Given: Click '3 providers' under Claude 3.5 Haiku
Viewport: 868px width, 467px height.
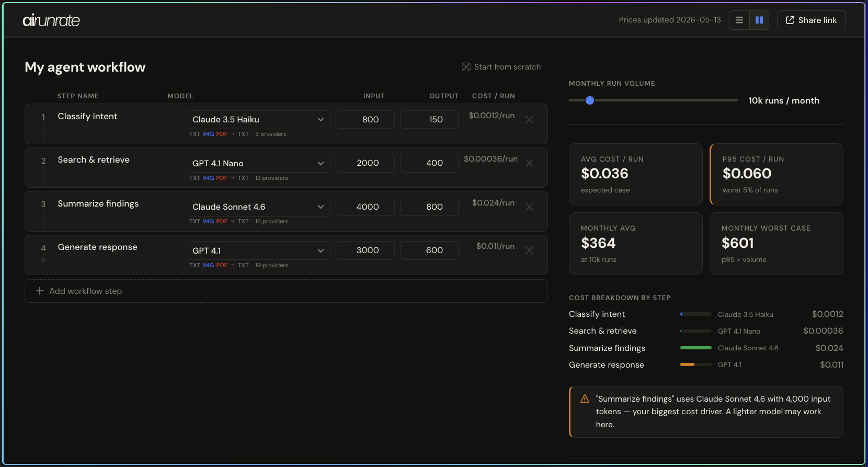Looking at the screenshot, I should pos(271,134).
